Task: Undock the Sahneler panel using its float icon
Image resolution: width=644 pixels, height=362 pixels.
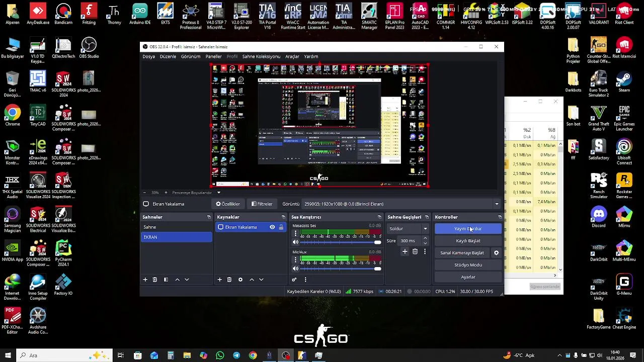Action: pos(209,217)
